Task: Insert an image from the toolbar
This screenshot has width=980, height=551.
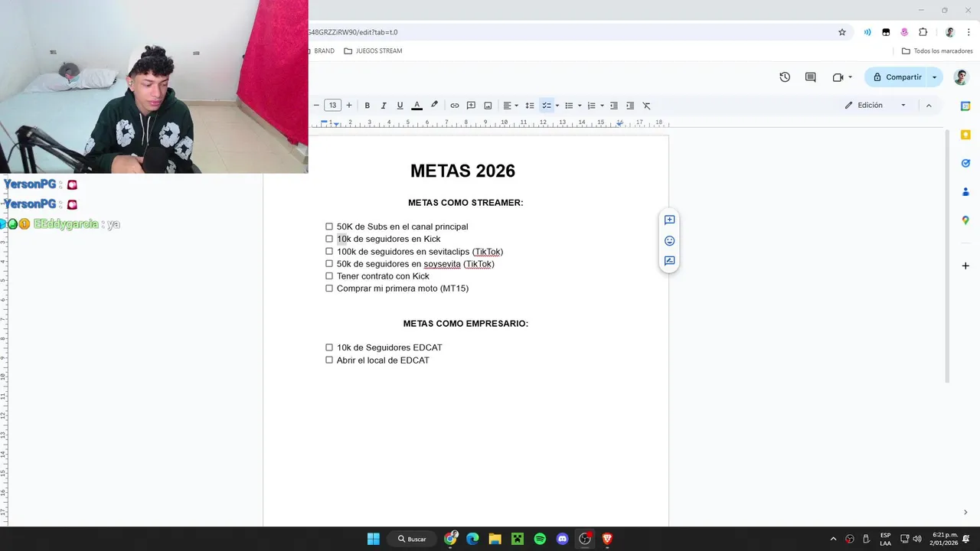Action: click(x=488, y=106)
